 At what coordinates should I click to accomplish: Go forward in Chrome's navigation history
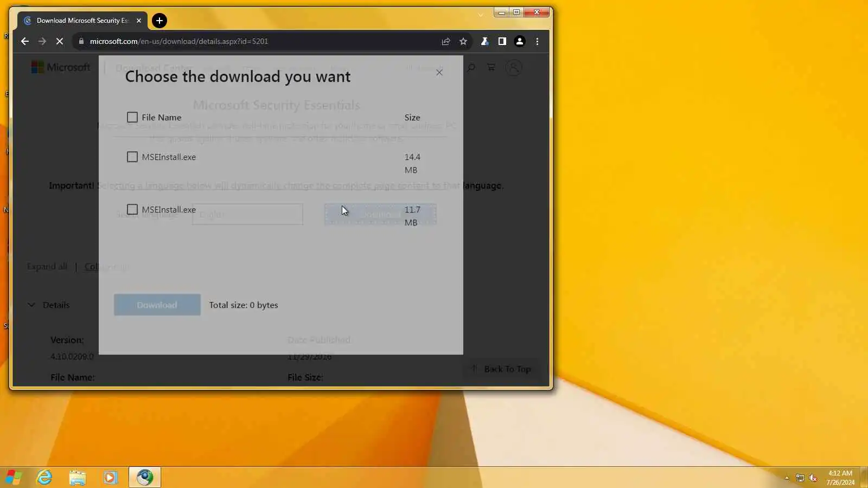(42, 41)
